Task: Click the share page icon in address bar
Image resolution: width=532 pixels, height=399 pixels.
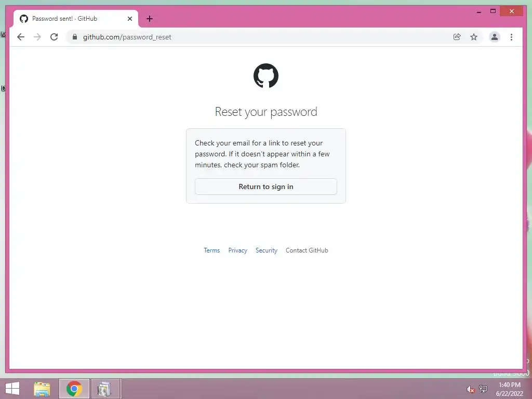Action: coord(457,37)
